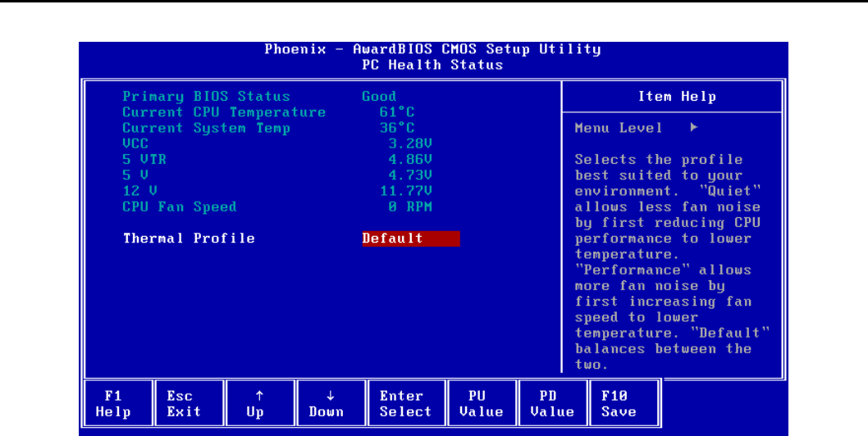Click the Primary BIOS Status label
The image size is (868, 436).
coord(207,96)
